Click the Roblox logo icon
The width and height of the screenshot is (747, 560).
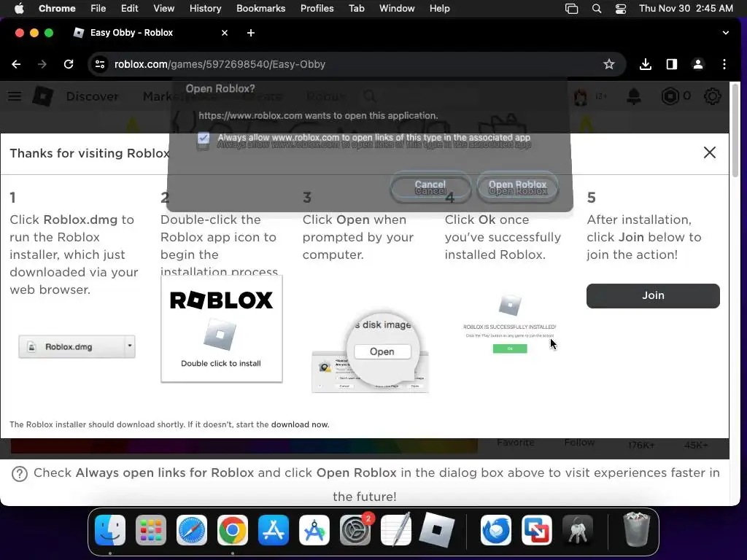[x=43, y=96]
